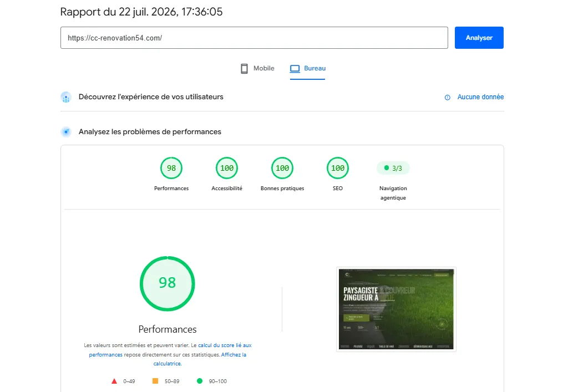Switch to the Mobile tab
This screenshot has width=563, height=392.
pyautogui.click(x=257, y=68)
